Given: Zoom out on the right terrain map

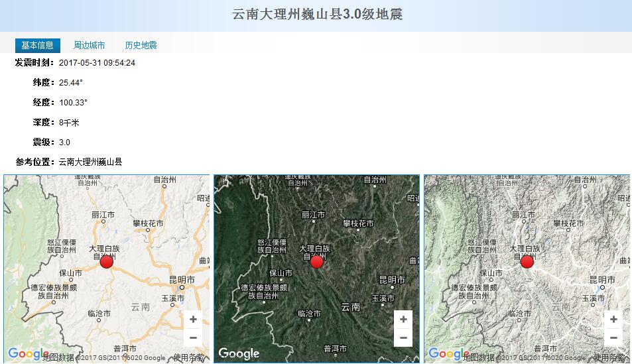Looking at the screenshot, I should point(613,337).
